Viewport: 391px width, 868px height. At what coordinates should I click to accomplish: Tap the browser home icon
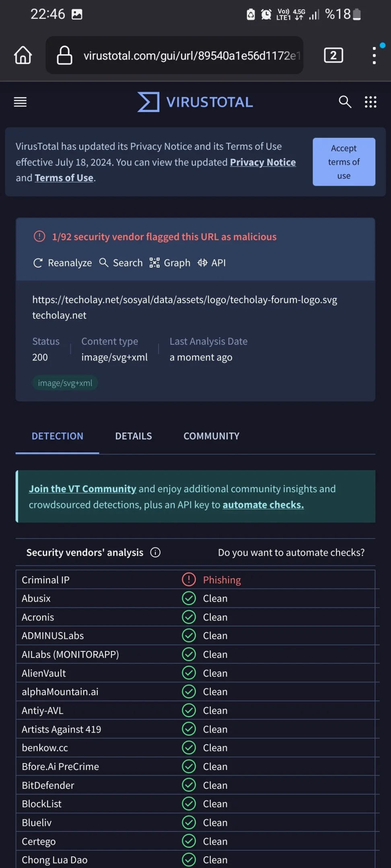tap(23, 55)
